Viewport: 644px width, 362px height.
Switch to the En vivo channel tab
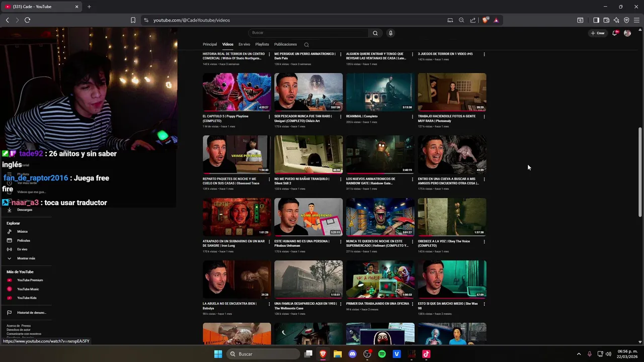tap(244, 44)
